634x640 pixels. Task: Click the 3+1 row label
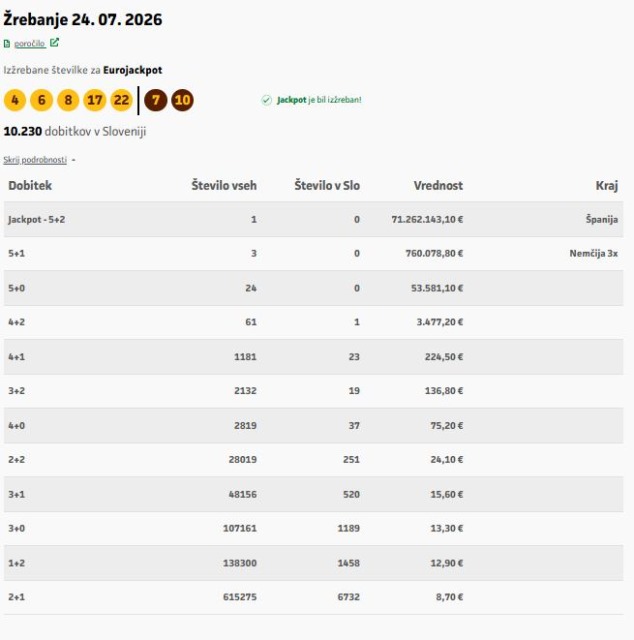pos(17,494)
